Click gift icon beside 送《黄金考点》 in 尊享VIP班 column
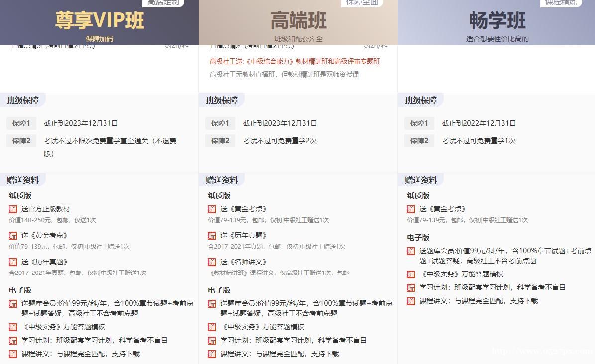This screenshot has height=364, width=595. [13, 236]
